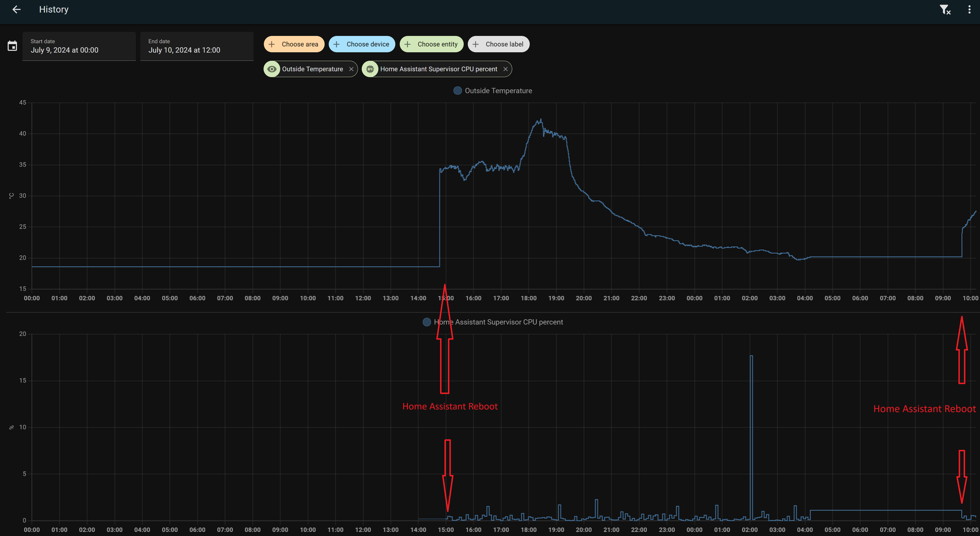The height and width of the screenshot is (536, 980).
Task: Toggle the eye icon on Outside Temperature chip
Action: click(272, 69)
